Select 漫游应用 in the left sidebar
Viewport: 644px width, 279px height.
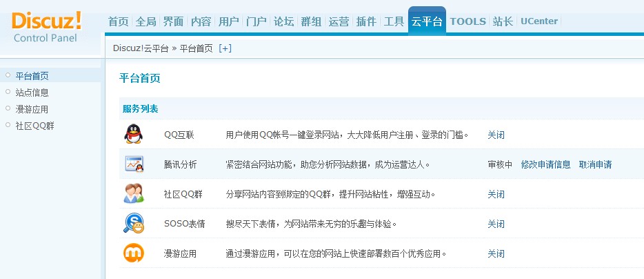32,110
